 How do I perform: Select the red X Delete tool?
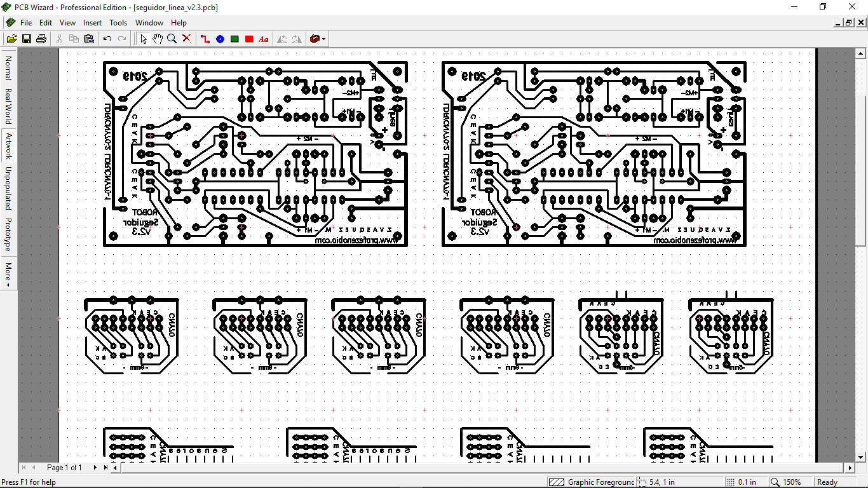coord(187,39)
